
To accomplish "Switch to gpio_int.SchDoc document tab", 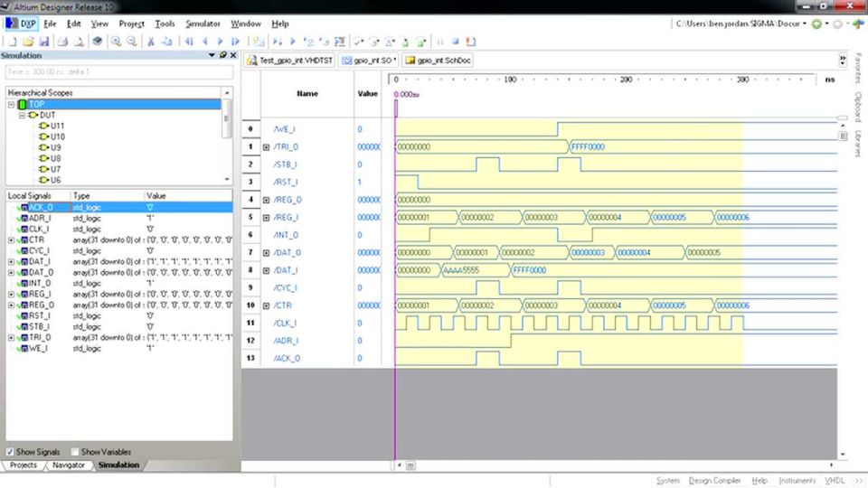I will click(x=438, y=61).
